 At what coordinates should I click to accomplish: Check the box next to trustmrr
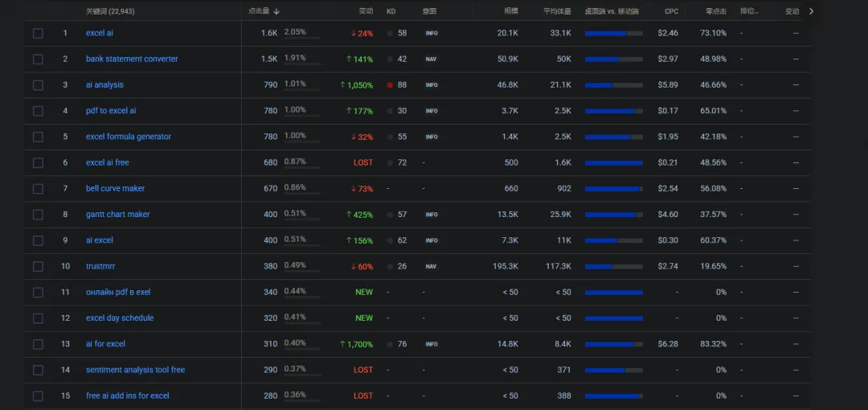38,267
